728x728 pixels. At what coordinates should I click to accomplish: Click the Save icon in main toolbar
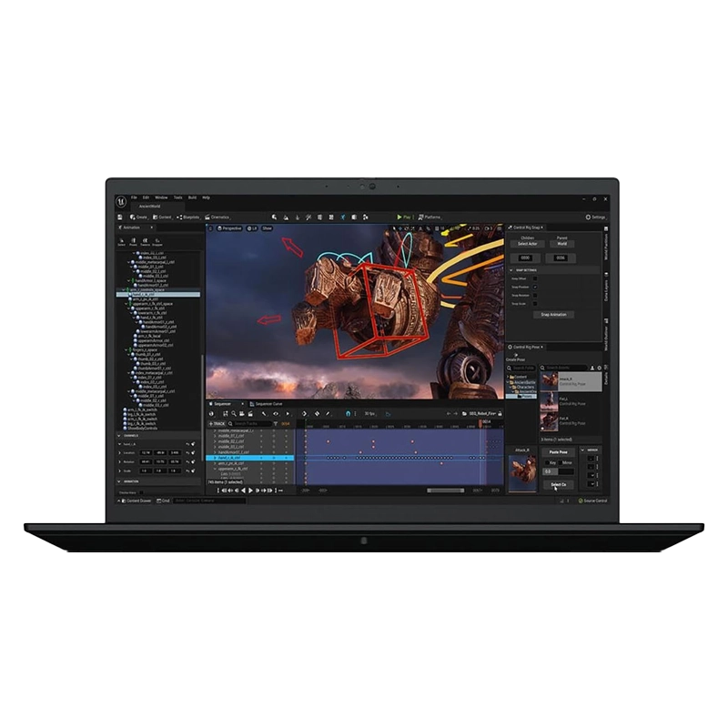pos(121,217)
